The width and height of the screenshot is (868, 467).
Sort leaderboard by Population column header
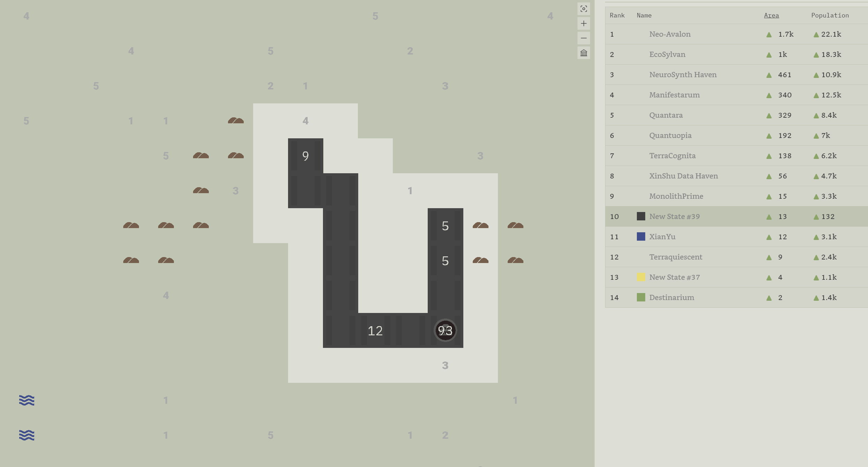(x=830, y=15)
